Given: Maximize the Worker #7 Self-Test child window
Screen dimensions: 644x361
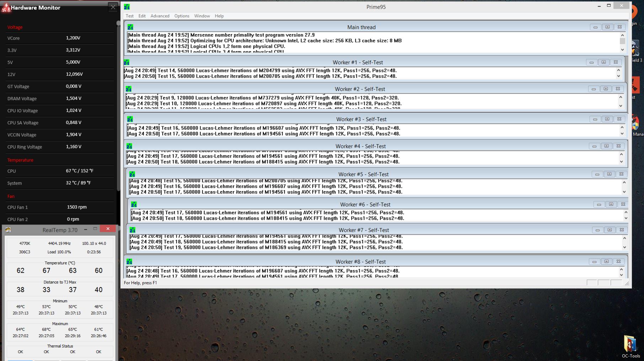Looking at the screenshot, I should (x=610, y=230).
